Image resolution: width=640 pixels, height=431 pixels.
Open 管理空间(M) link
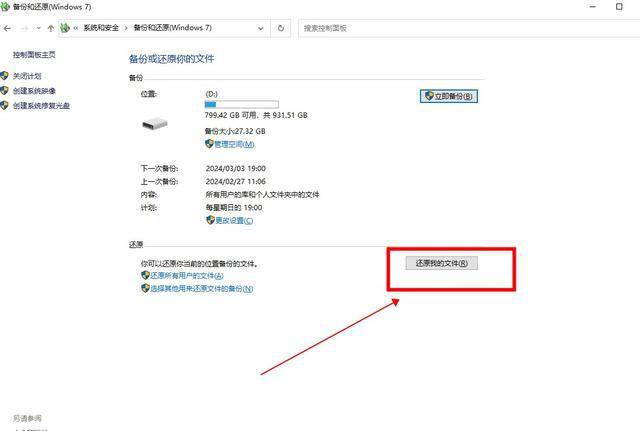click(234, 144)
